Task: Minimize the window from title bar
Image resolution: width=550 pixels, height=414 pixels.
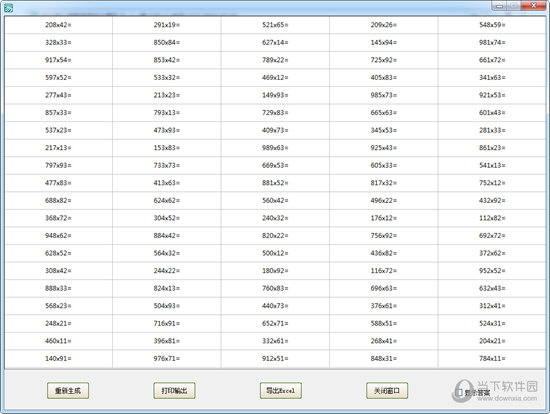Action: click(499, 6)
